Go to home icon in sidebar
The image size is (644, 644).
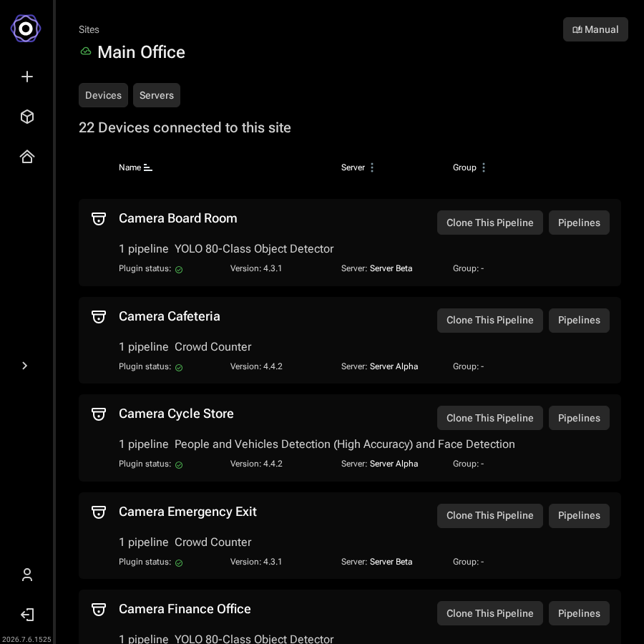27,157
